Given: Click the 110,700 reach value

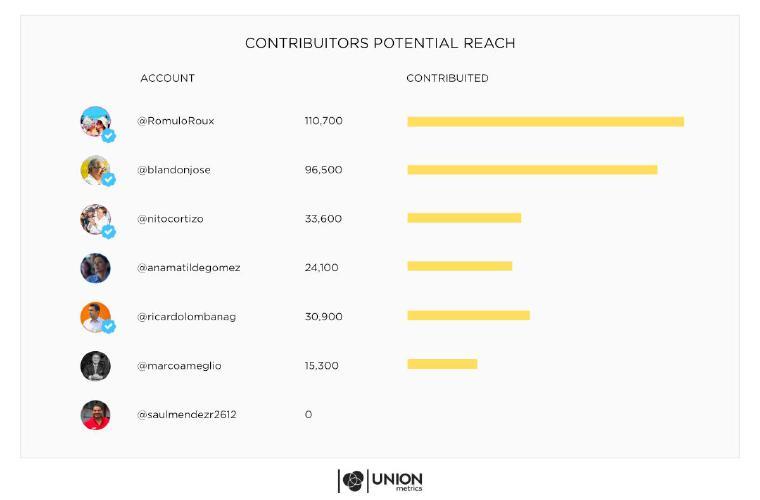Looking at the screenshot, I should (x=323, y=121).
